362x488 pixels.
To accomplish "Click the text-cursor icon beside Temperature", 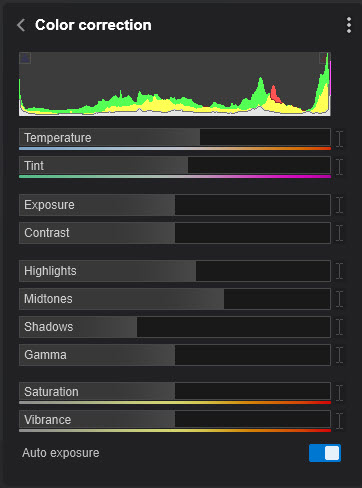I will point(339,139).
